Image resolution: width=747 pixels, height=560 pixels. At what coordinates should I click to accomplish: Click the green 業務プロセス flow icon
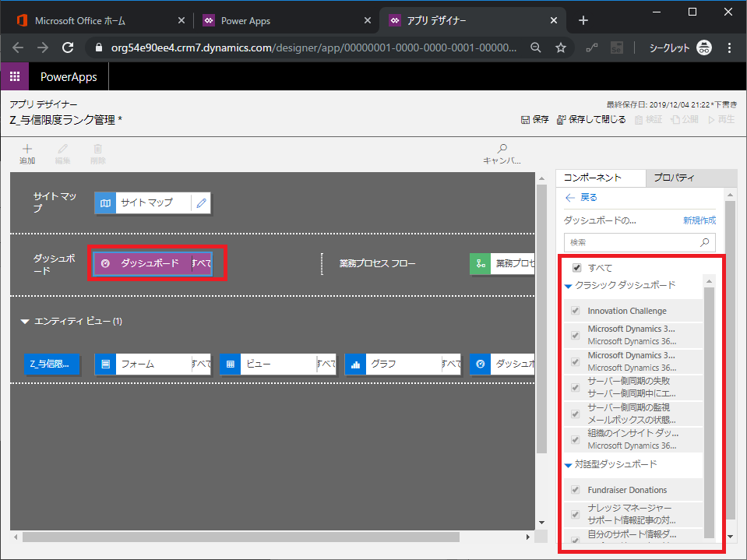(480, 263)
